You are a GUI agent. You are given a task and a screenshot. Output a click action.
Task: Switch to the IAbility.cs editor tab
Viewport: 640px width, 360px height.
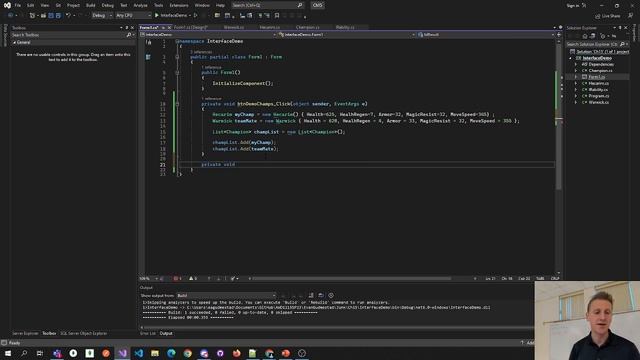tap(345, 27)
